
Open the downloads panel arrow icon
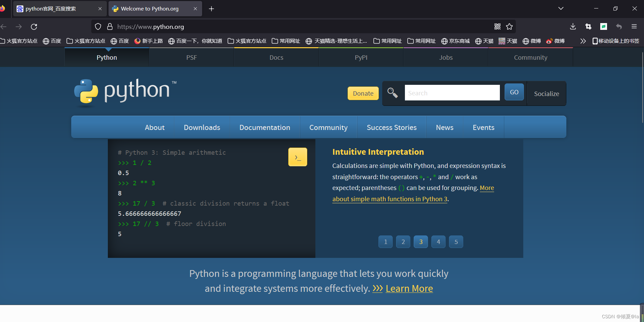[x=573, y=26]
